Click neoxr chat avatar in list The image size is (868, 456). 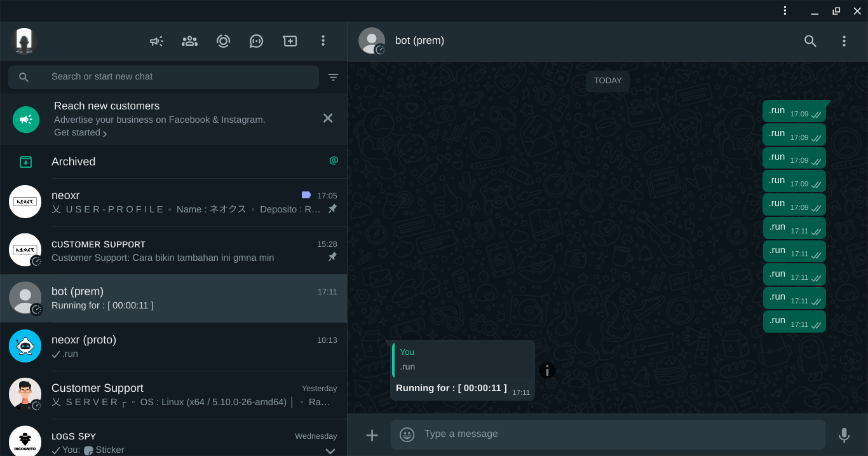pos(25,202)
